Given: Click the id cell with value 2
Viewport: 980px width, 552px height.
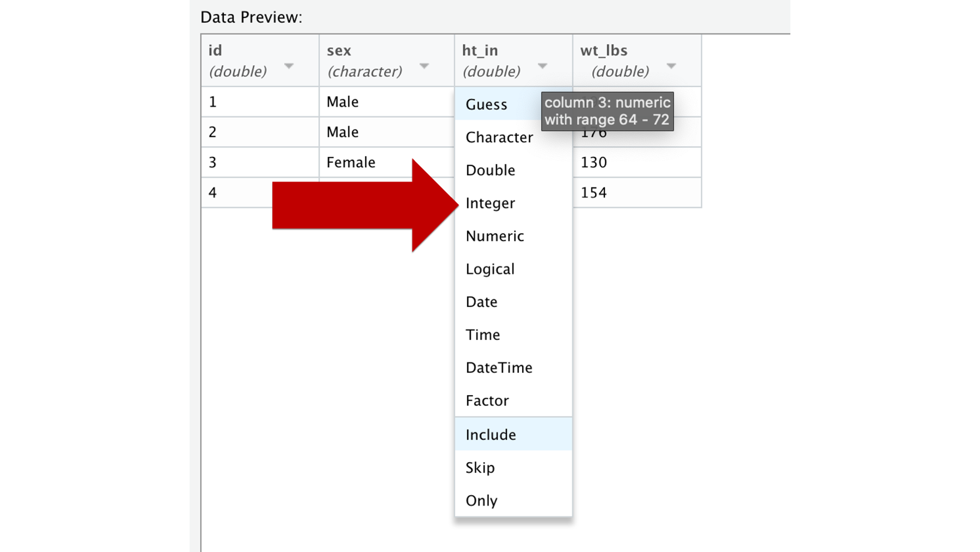Looking at the screenshot, I should pyautogui.click(x=260, y=132).
